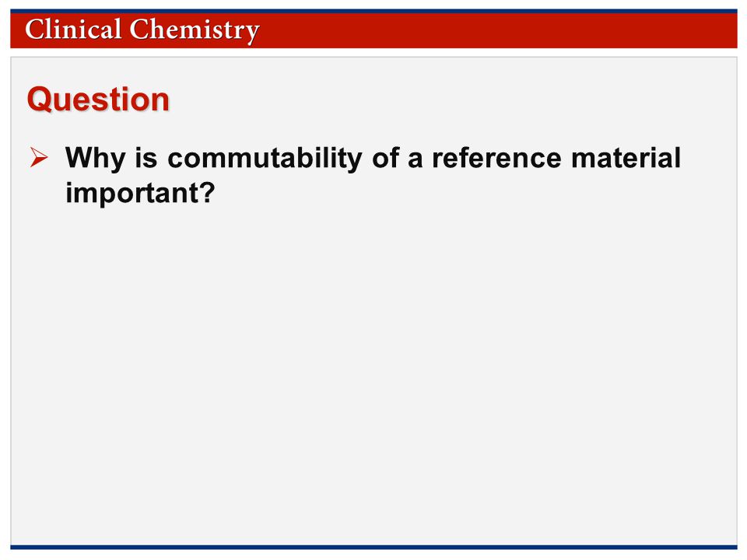This screenshot has width=747, height=560.
Task: Click the red arrow bullet icon
Action: [39, 157]
